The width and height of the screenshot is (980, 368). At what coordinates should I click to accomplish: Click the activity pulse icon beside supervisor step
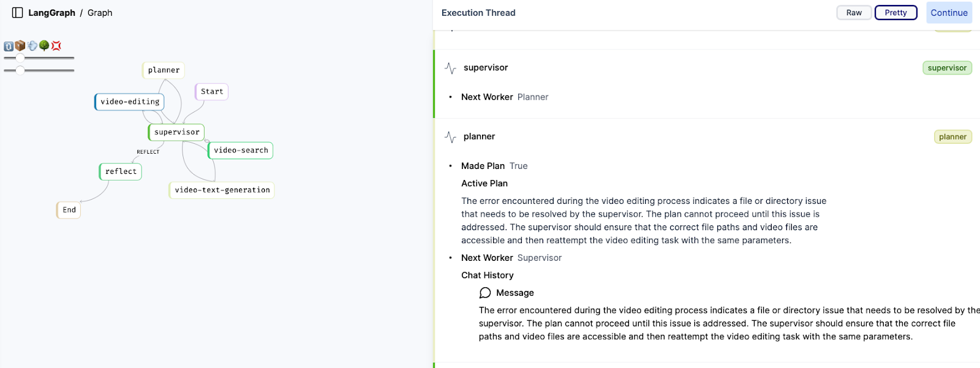click(450, 68)
